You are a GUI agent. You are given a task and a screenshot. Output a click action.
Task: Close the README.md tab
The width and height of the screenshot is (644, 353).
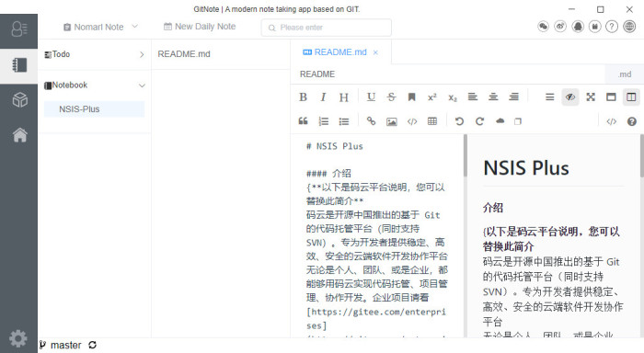pyautogui.click(x=375, y=52)
